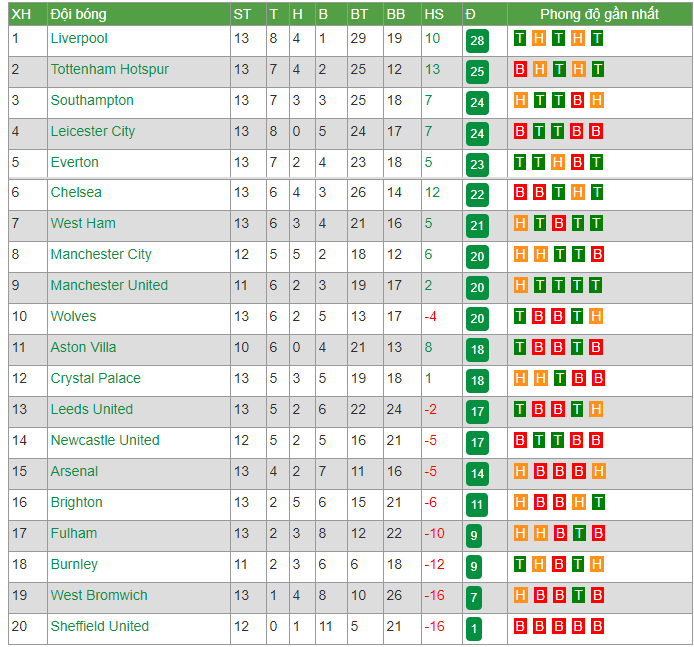Screen dimensions: 694x647
Task: Click Sheffield United's last B form icon
Action: tap(597, 626)
